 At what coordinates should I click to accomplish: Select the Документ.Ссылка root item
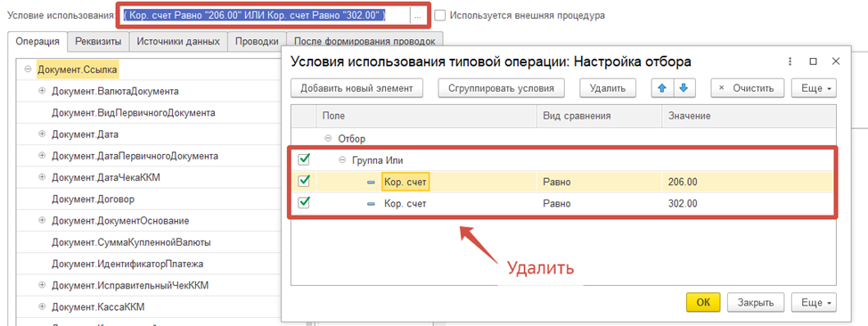pos(78,69)
